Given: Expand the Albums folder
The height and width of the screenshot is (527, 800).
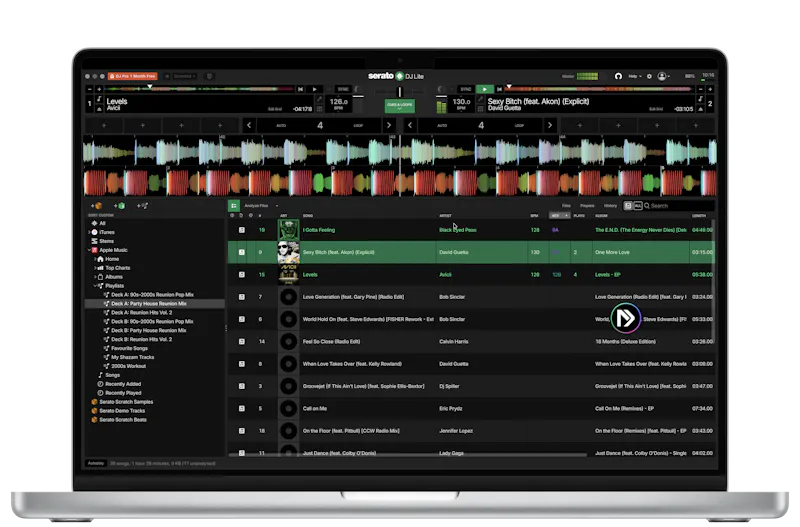Looking at the screenshot, I should coord(95,277).
